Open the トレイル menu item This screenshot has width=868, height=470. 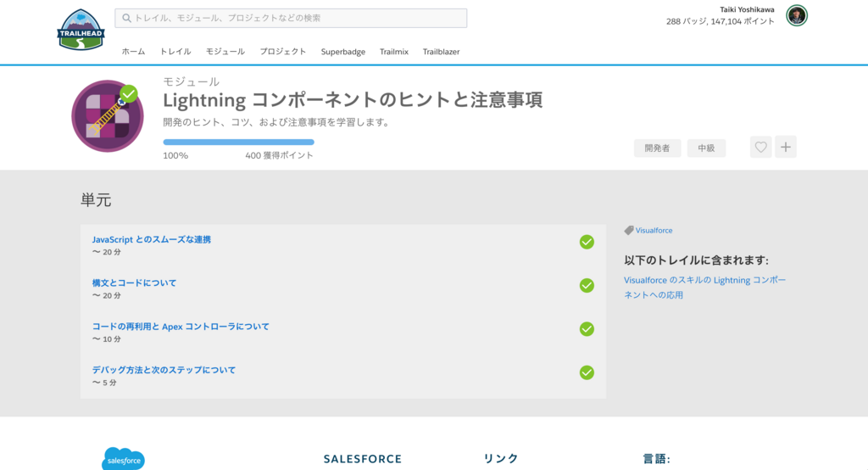tap(175, 52)
